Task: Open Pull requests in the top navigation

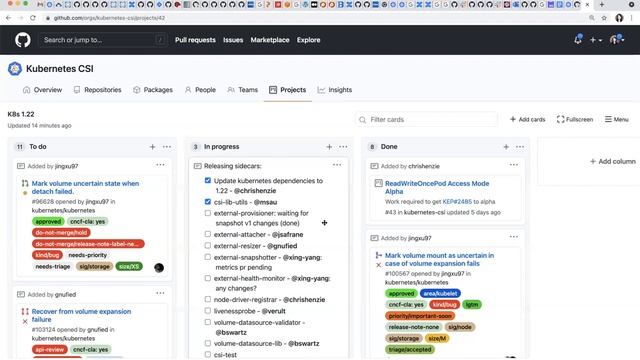Action: [x=195, y=40]
